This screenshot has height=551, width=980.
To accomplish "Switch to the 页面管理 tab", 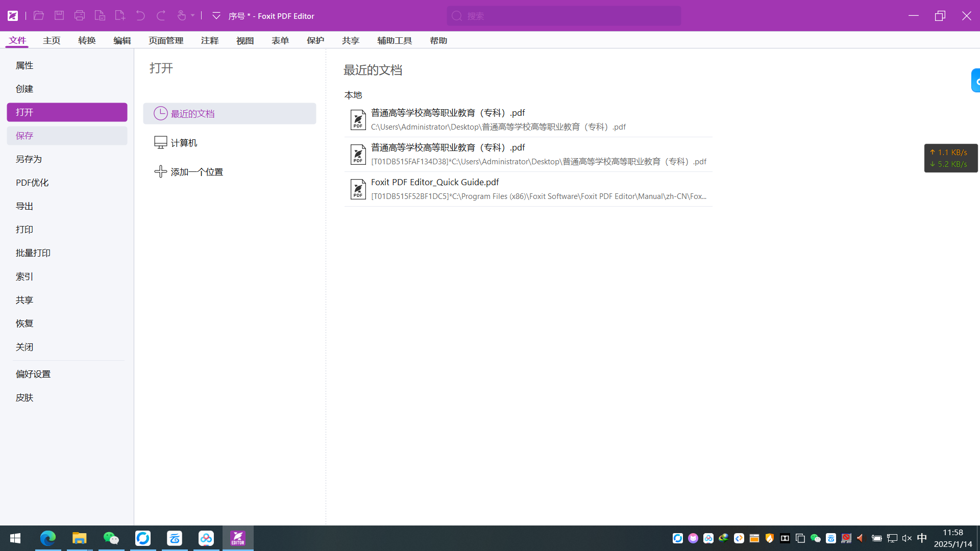I will [x=166, y=40].
